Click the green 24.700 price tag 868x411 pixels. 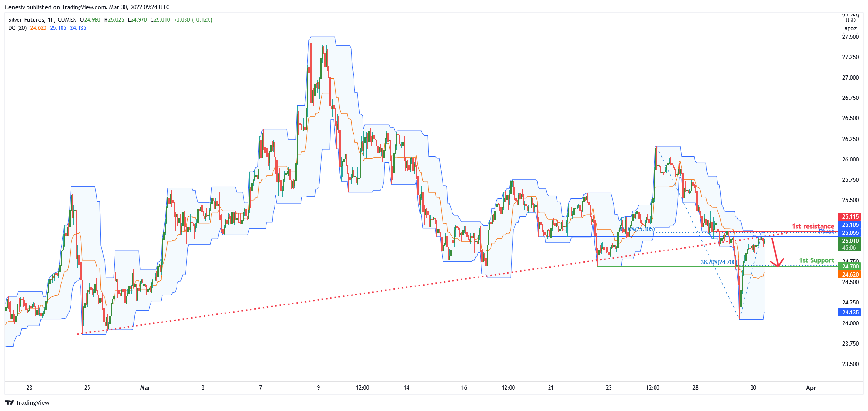(x=850, y=267)
